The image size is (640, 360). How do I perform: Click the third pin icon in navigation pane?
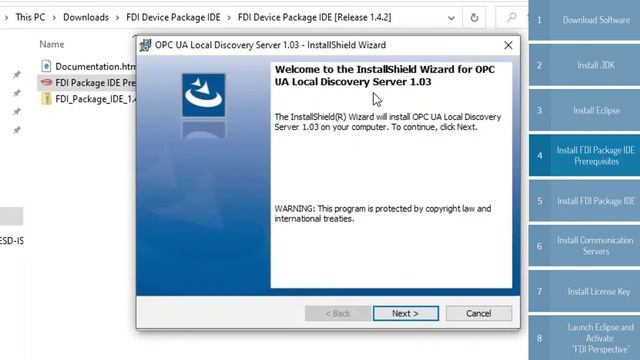tap(17, 111)
